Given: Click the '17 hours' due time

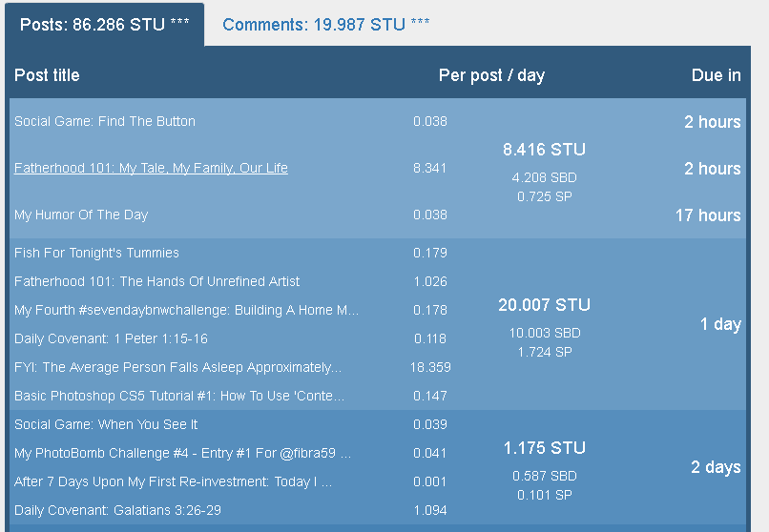Looking at the screenshot, I should (708, 215).
